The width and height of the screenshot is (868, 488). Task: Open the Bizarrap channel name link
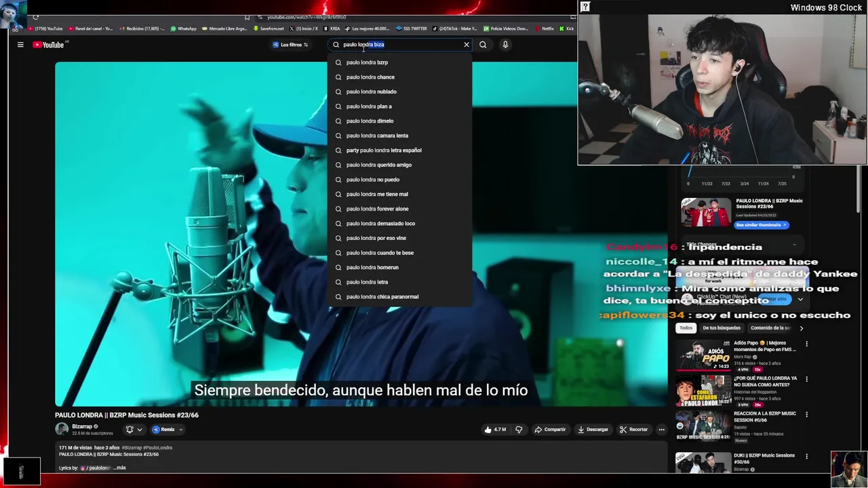pyautogui.click(x=82, y=426)
